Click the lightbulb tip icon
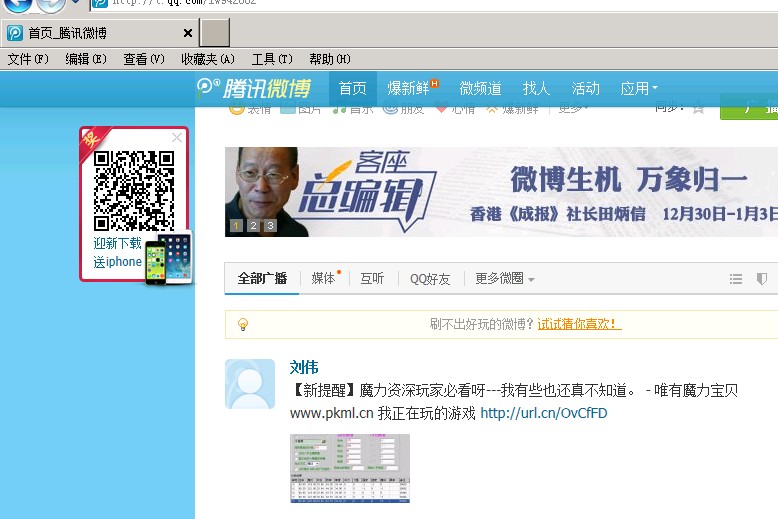Screen dimensions: 778x519 [x=242, y=324]
